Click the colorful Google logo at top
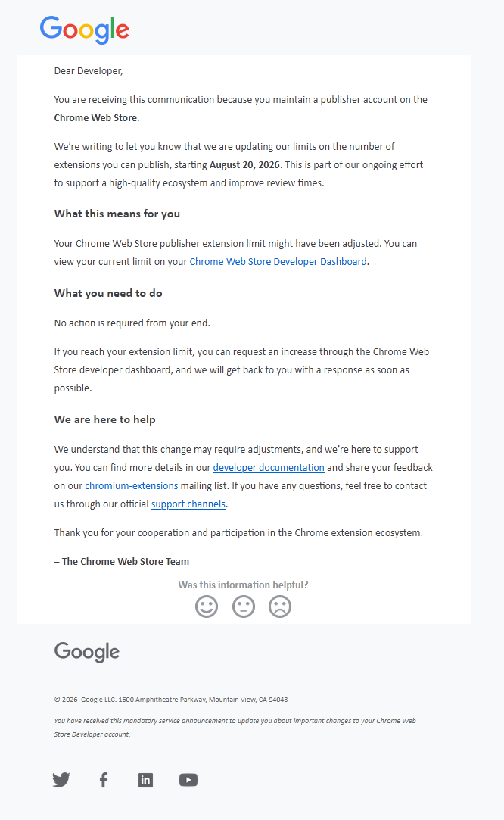Viewport: 504px width, 820px height. coord(84,30)
